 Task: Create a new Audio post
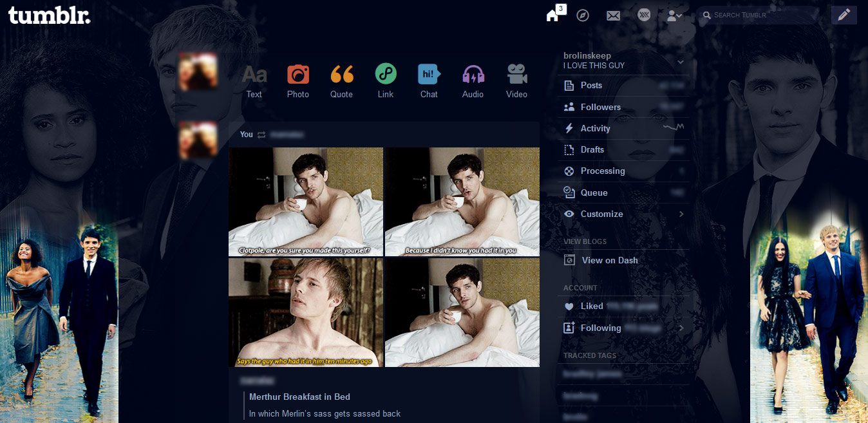[x=473, y=81]
